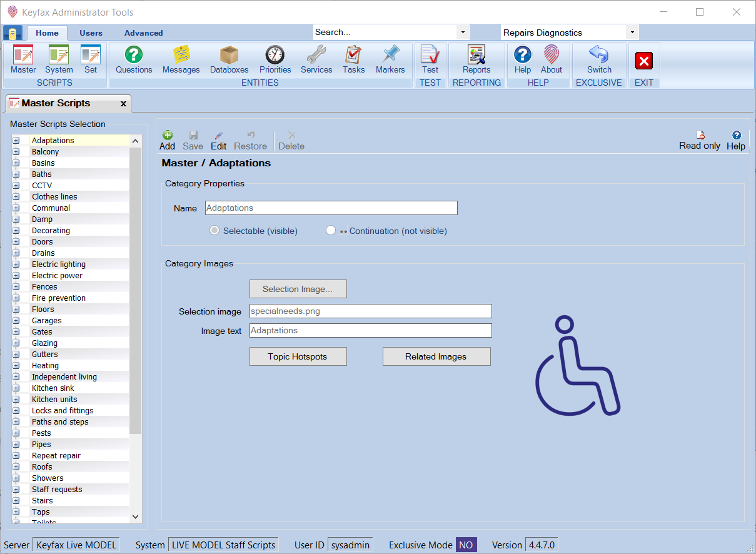Click the Messages sticky note icon

coord(181,59)
